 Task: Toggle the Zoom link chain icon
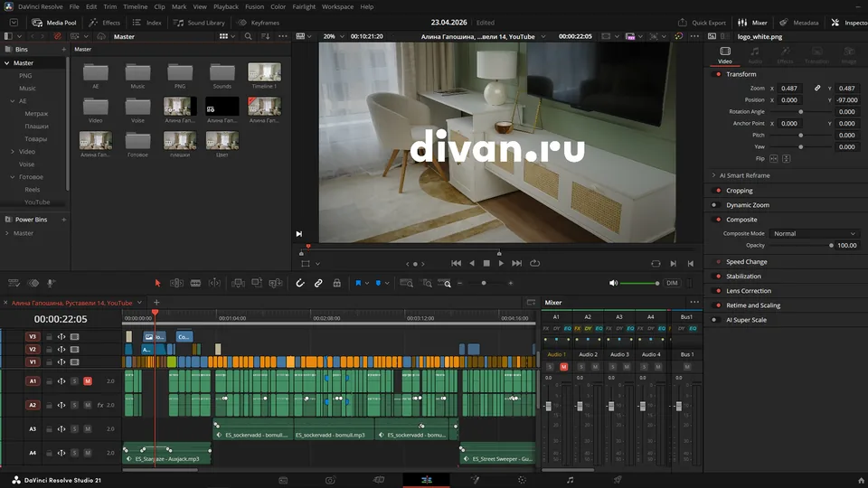pyautogui.click(x=817, y=88)
